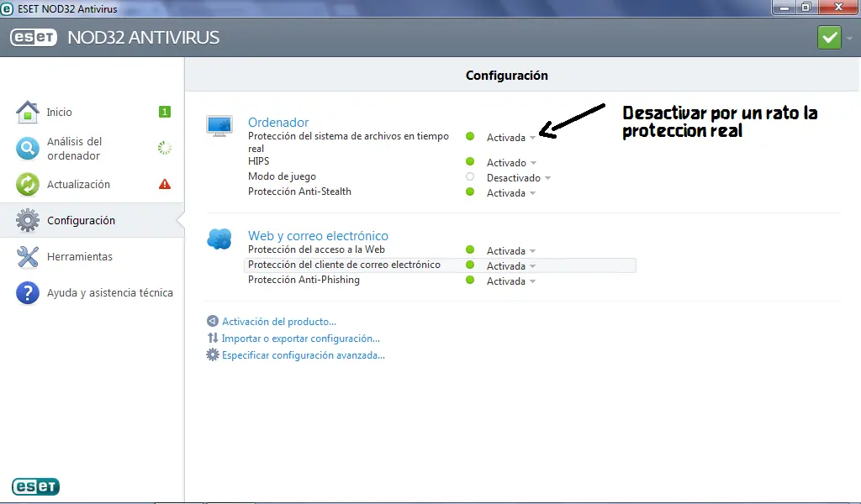
Task: Click the green protection status checkmark icon
Action: [x=829, y=38]
